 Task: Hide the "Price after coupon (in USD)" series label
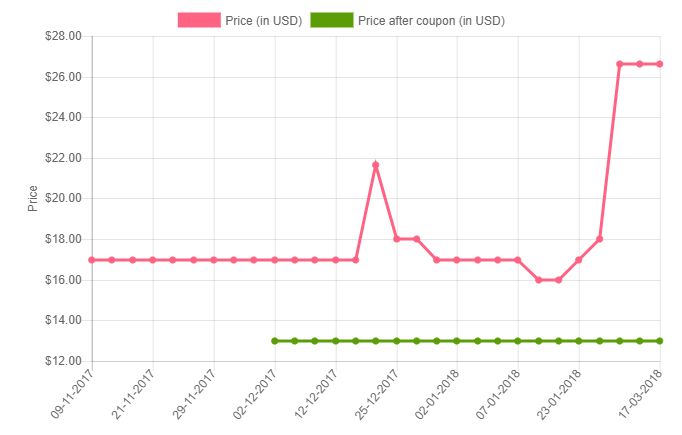click(431, 20)
